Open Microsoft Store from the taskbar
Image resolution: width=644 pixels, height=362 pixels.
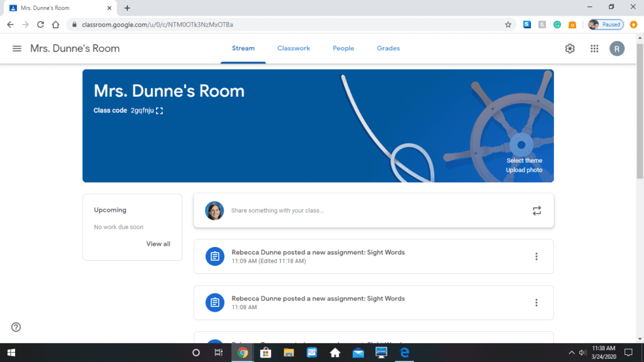(x=266, y=353)
